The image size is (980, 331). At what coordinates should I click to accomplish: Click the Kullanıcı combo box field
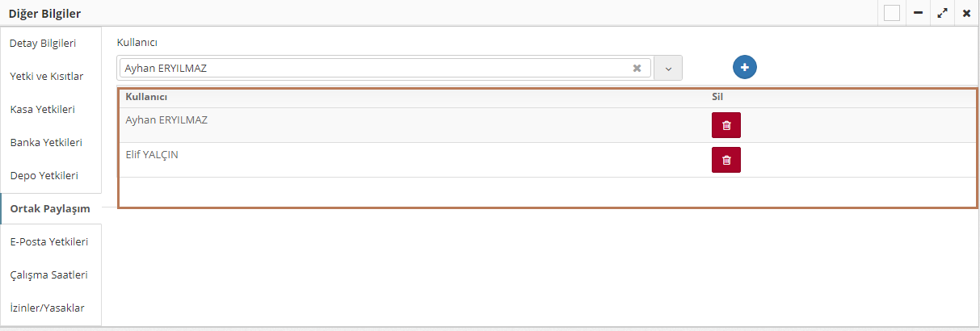[376, 69]
